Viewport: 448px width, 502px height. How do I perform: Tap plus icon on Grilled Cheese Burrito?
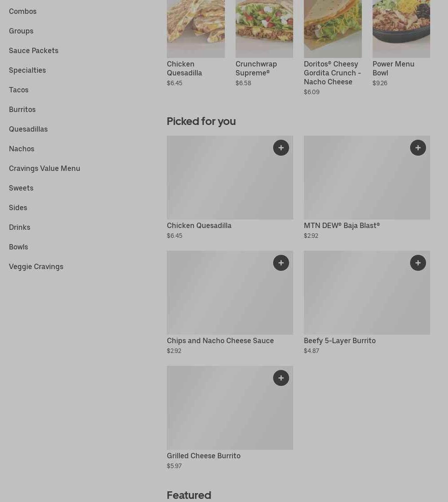[281, 378]
